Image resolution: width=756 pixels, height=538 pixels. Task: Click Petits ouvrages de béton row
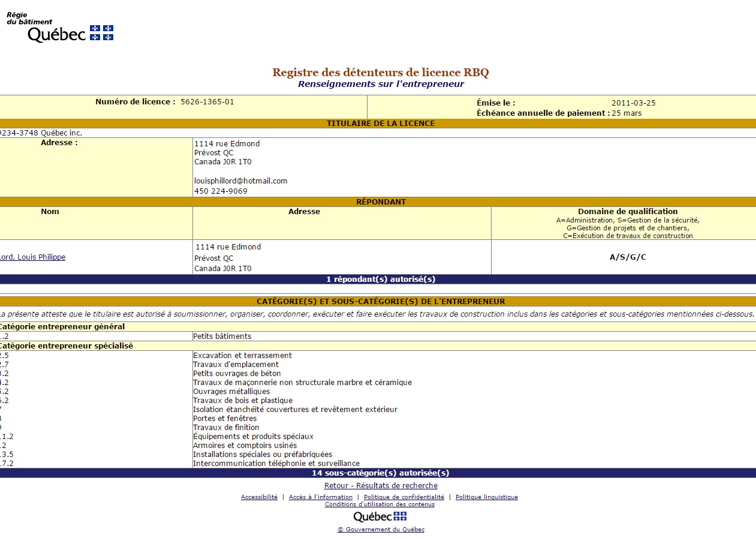[378, 374]
